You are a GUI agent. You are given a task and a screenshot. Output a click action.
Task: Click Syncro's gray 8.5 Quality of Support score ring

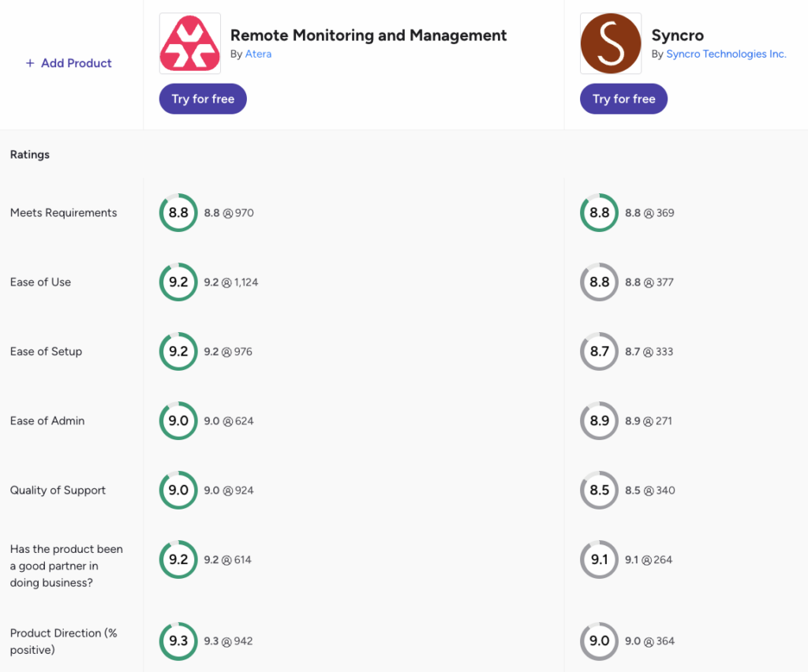[600, 491]
